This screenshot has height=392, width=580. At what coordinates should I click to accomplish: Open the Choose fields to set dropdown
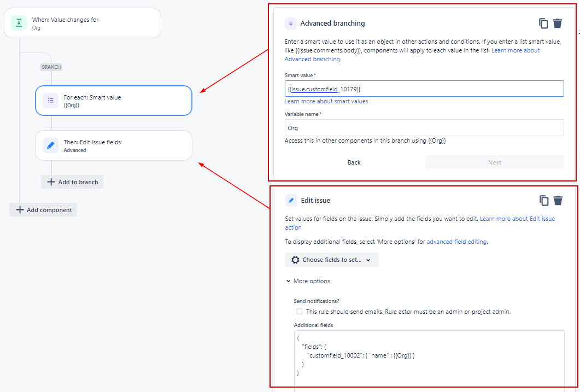click(x=332, y=260)
